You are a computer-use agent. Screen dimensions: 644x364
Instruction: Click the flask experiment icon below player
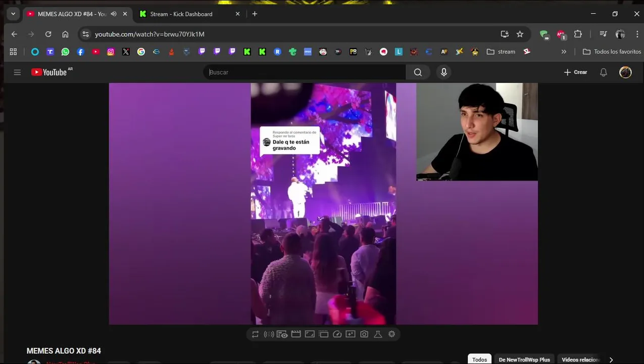coord(377,334)
